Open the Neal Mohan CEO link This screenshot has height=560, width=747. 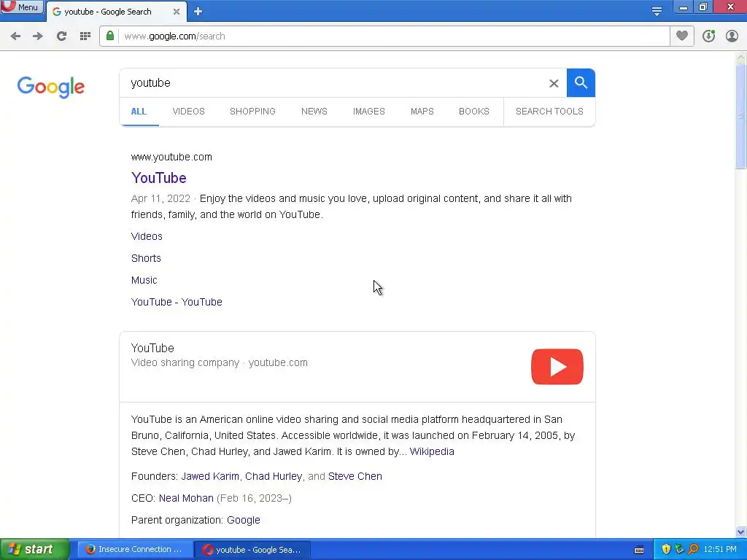[x=186, y=498]
